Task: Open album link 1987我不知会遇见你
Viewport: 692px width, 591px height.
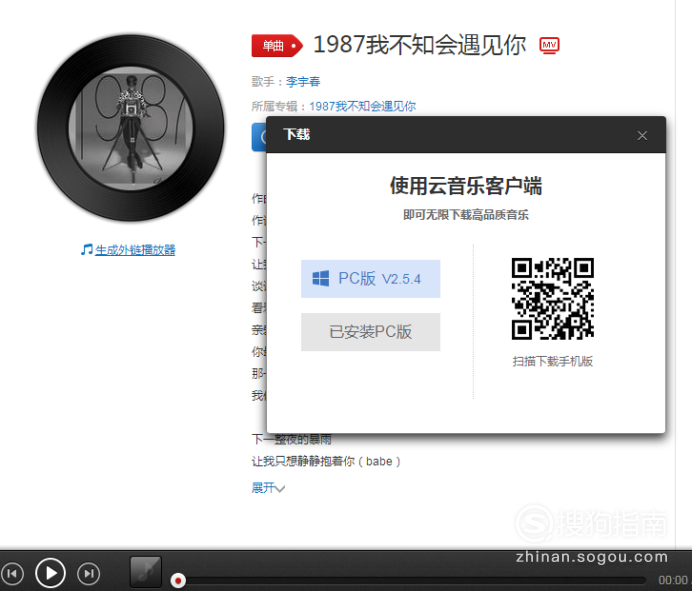Action: [x=362, y=106]
